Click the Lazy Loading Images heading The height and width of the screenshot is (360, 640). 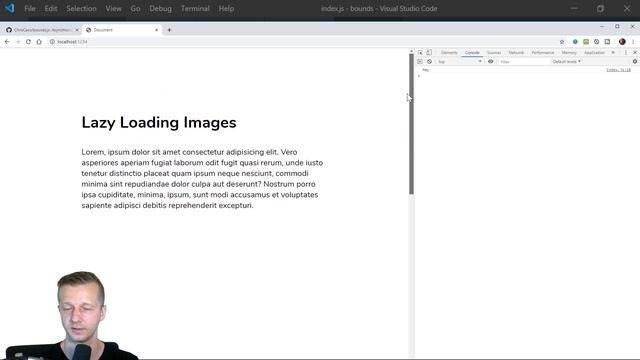tap(159, 122)
